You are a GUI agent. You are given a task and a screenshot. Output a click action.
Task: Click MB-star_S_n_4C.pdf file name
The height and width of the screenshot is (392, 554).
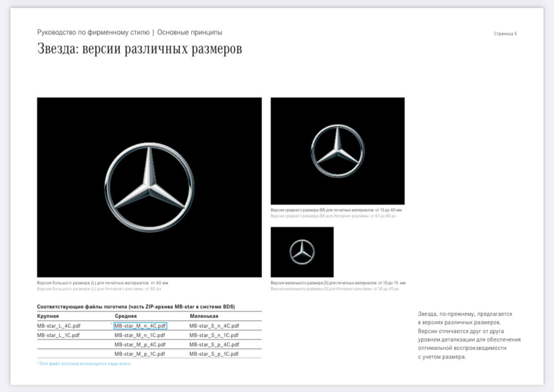(214, 326)
